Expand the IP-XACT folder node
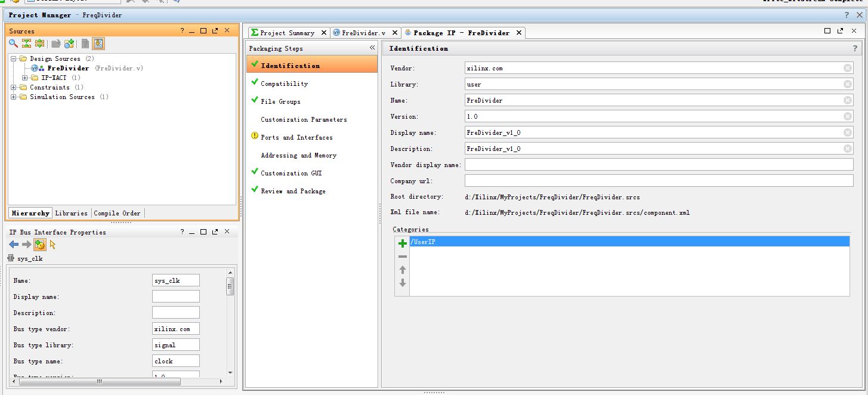This screenshot has height=395, width=868. (24, 78)
